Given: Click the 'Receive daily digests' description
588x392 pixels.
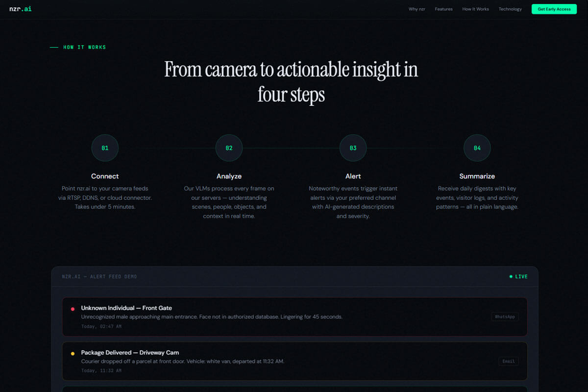Looking at the screenshot, I should click(477, 197).
